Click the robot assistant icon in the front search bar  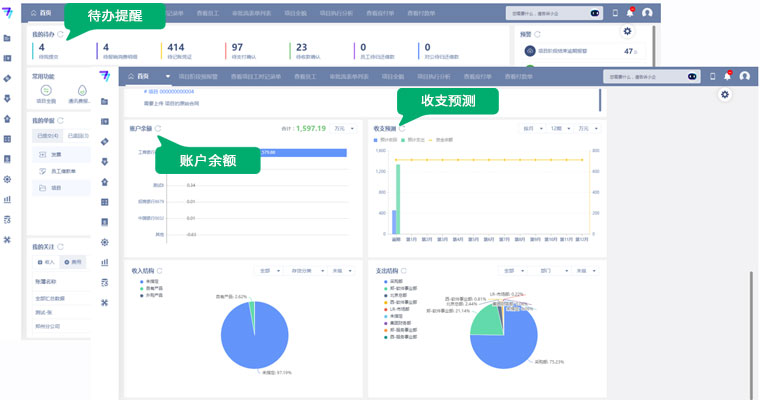point(691,76)
